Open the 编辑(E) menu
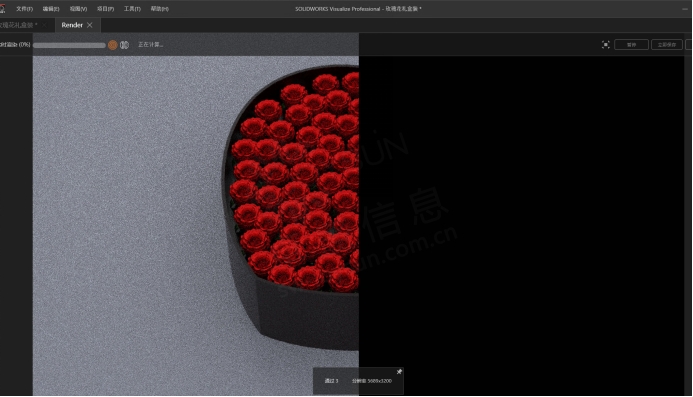The height and width of the screenshot is (397, 693). click(51, 9)
